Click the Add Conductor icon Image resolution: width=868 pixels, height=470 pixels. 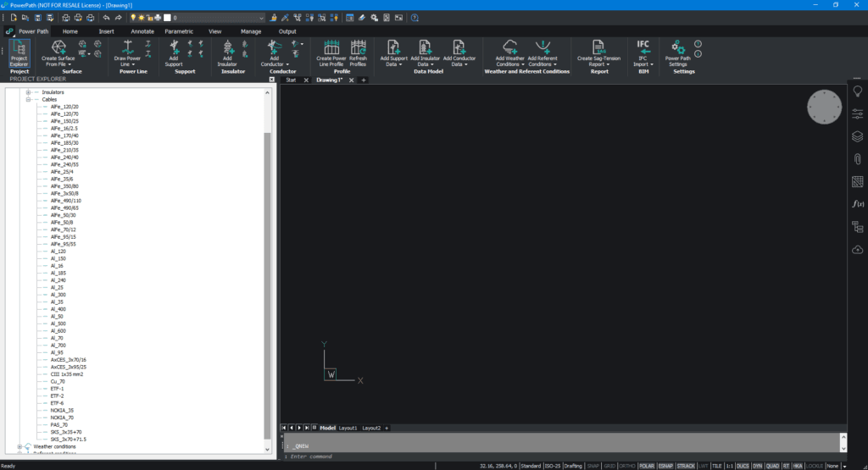tap(274, 47)
